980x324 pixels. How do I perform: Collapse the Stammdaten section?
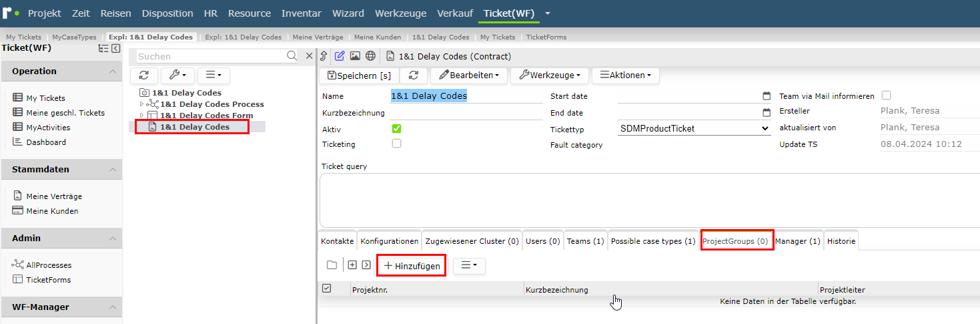click(112, 170)
